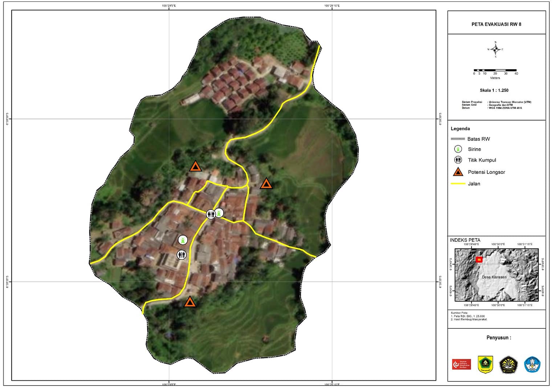Click the Sirine icon in the legend

(x=458, y=149)
